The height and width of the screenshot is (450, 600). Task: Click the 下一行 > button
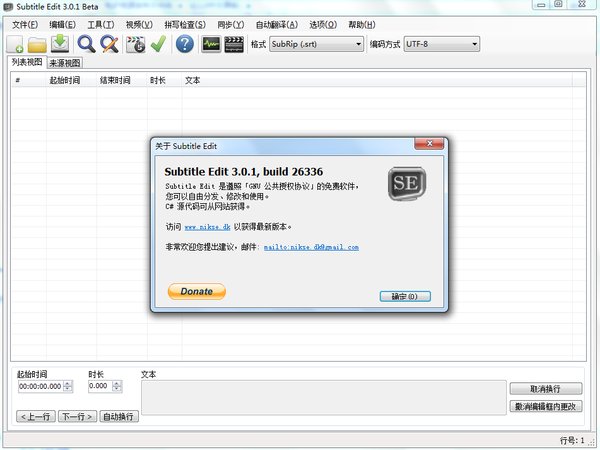[x=78, y=416]
